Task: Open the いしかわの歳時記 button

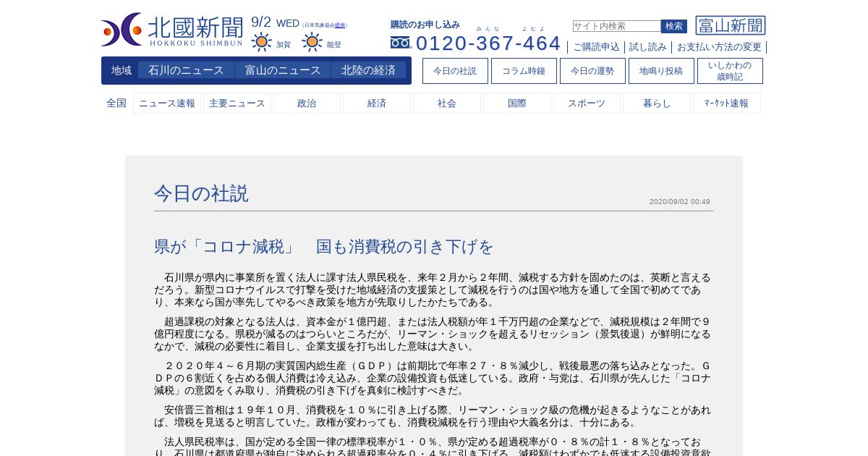Action: click(730, 71)
